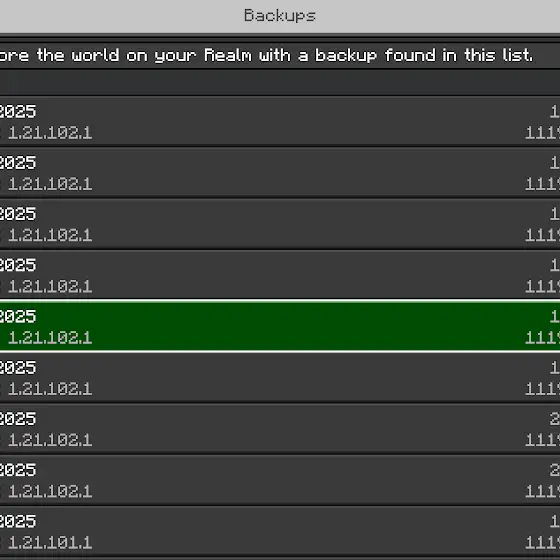Click the size value of the topmost backup
Image resolution: width=560 pixels, height=560 pixels.
[x=542, y=133]
